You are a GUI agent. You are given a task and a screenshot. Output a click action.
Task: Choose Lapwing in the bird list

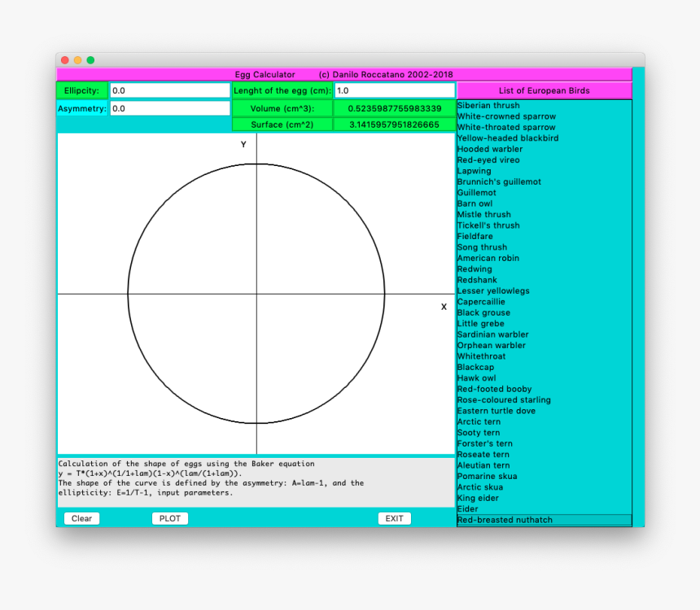pos(545,171)
